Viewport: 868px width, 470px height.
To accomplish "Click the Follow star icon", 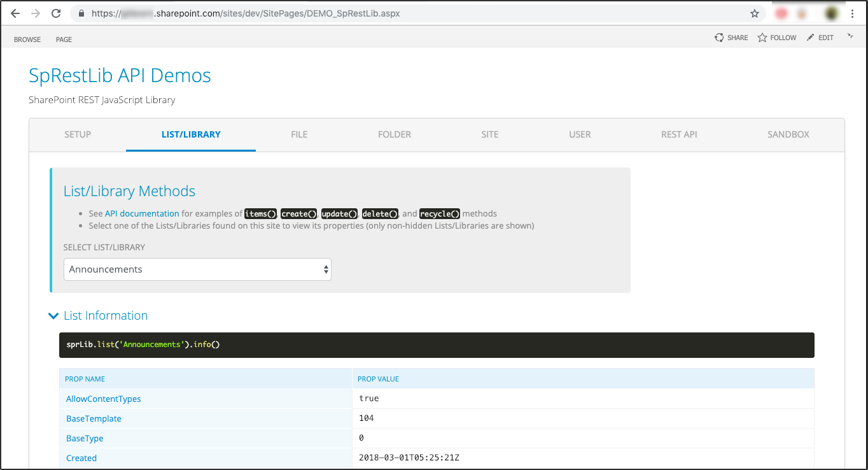I will pos(762,38).
